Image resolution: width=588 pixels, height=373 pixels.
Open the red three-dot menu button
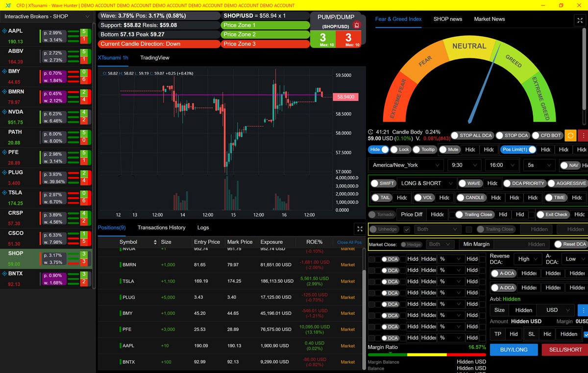583,136
